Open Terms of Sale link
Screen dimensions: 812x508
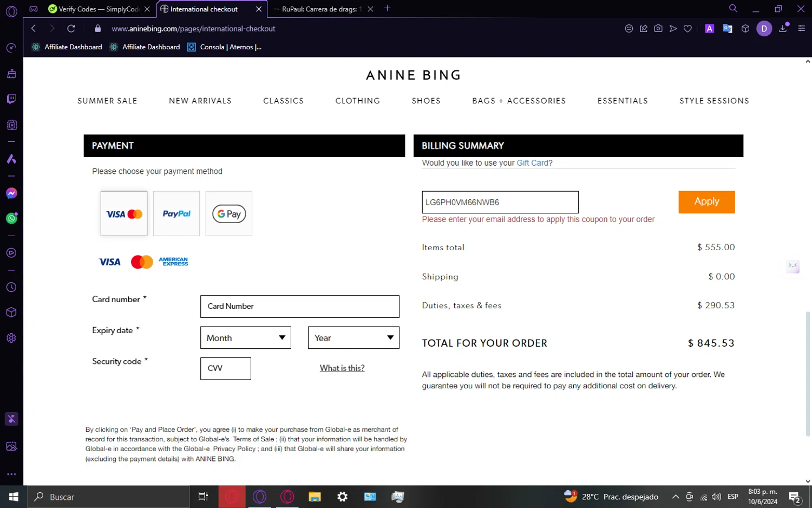pyautogui.click(x=253, y=439)
